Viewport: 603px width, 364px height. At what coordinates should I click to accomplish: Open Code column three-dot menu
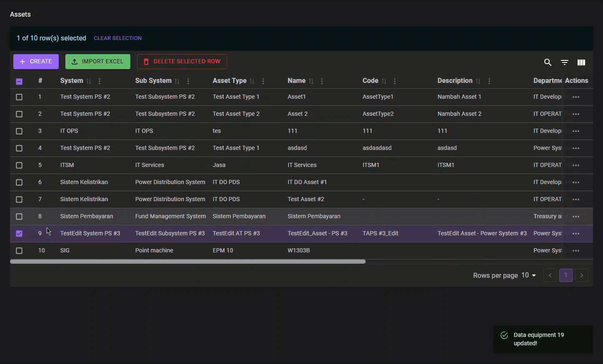coord(395,81)
